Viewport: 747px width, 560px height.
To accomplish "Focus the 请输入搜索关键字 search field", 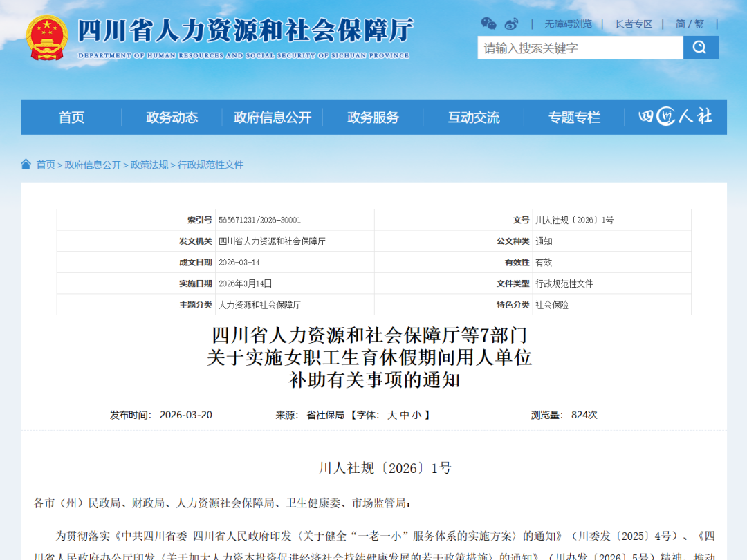I will click(580, 48).
